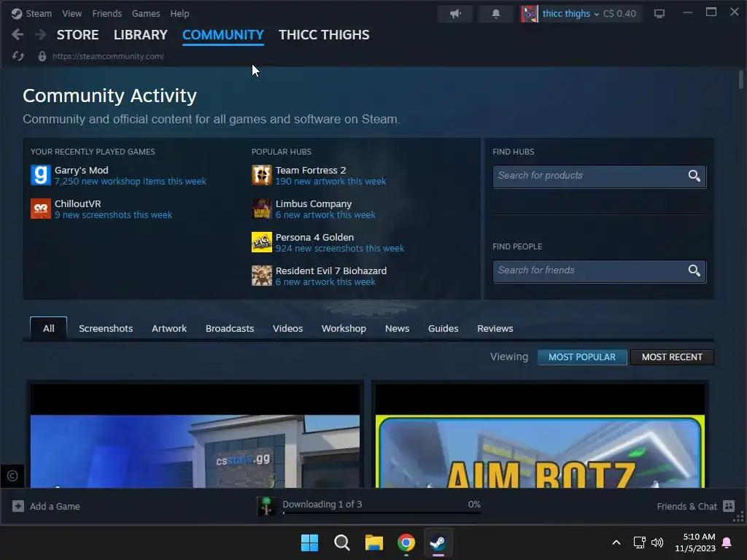
Task: Open announcements megaphone icon
Action: tap(455, 14)
